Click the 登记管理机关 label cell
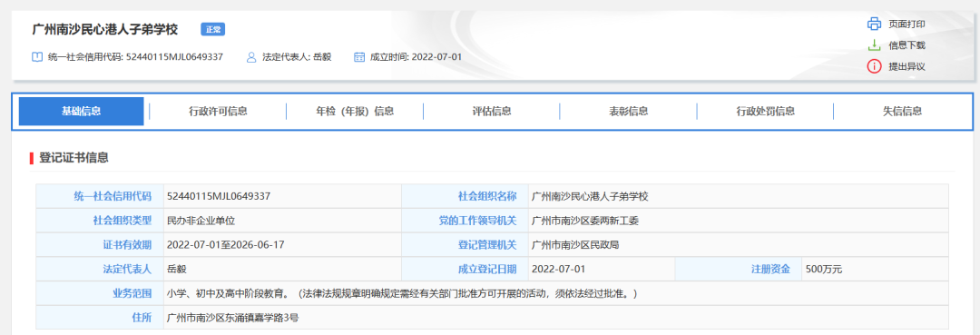The height and width of the screenshot is (335, 980). point(465,245)
